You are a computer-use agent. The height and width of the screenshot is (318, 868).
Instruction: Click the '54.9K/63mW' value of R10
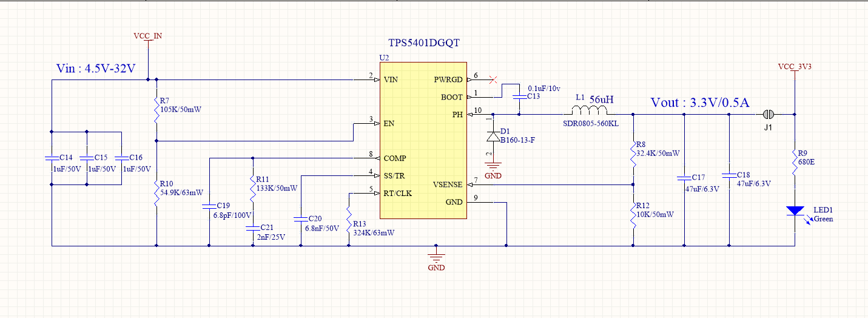click(183, 192)
